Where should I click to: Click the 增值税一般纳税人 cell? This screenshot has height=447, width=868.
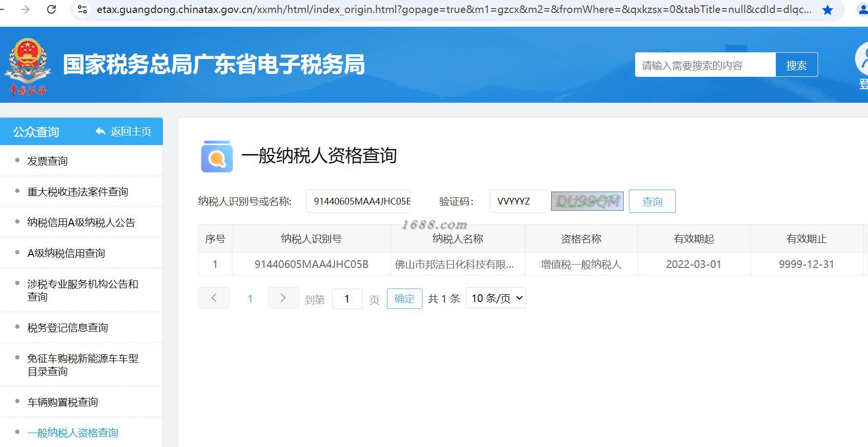pos(581,264)
